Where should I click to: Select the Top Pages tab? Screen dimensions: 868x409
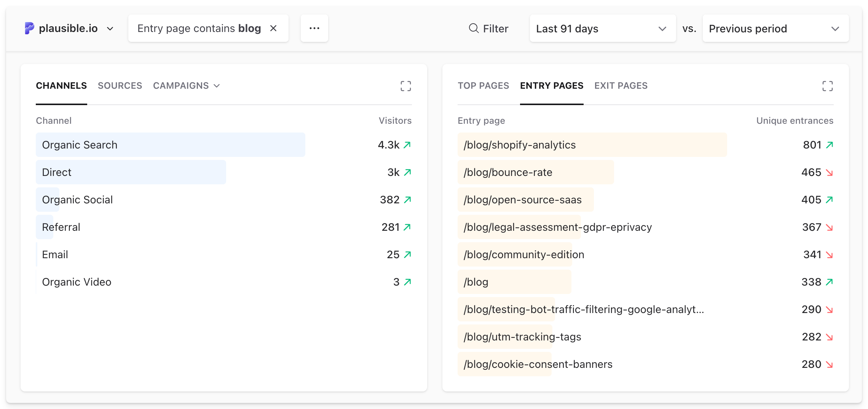pyautogui.click(x=484, y=86)
